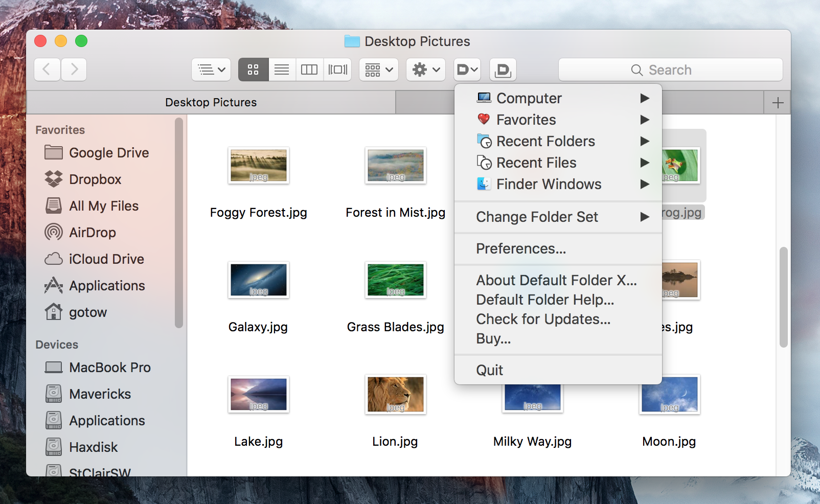The height and width of the screenshot is (504, 820).
Task: Go back with the left arrow button
Action: click(47, 70)
